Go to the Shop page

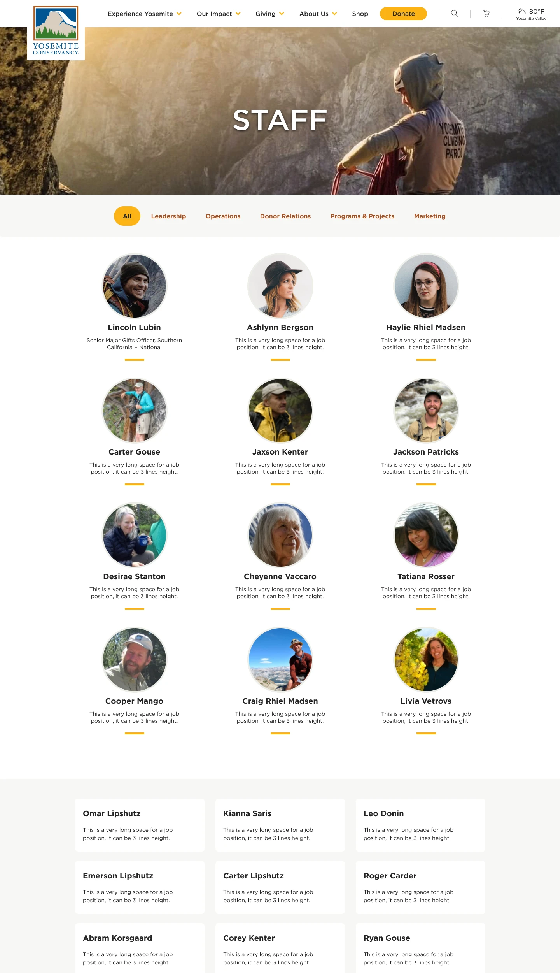360,14
